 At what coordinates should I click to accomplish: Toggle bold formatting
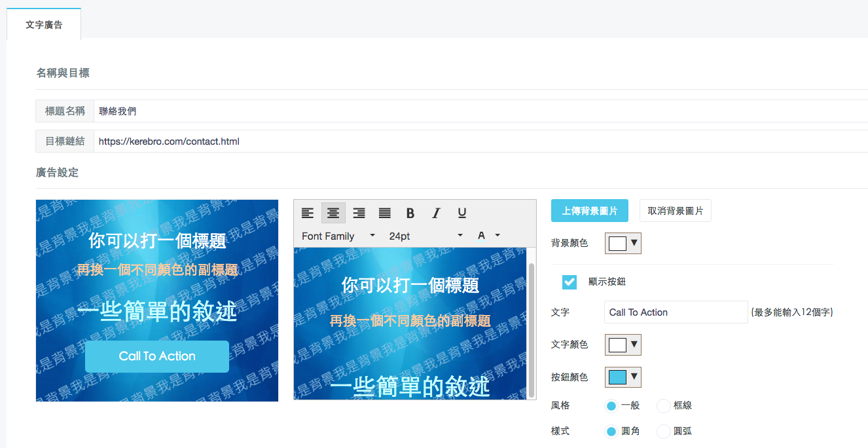410,213
